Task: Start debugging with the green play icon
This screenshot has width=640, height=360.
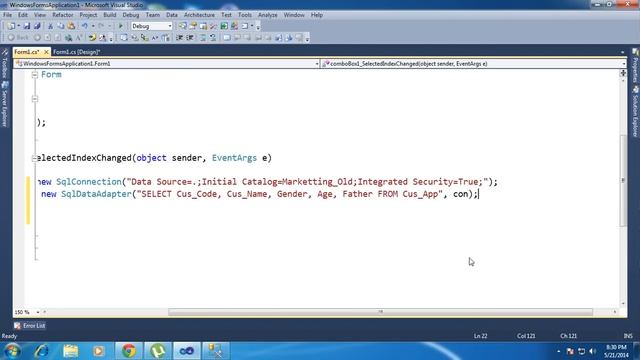Action: 120,26
